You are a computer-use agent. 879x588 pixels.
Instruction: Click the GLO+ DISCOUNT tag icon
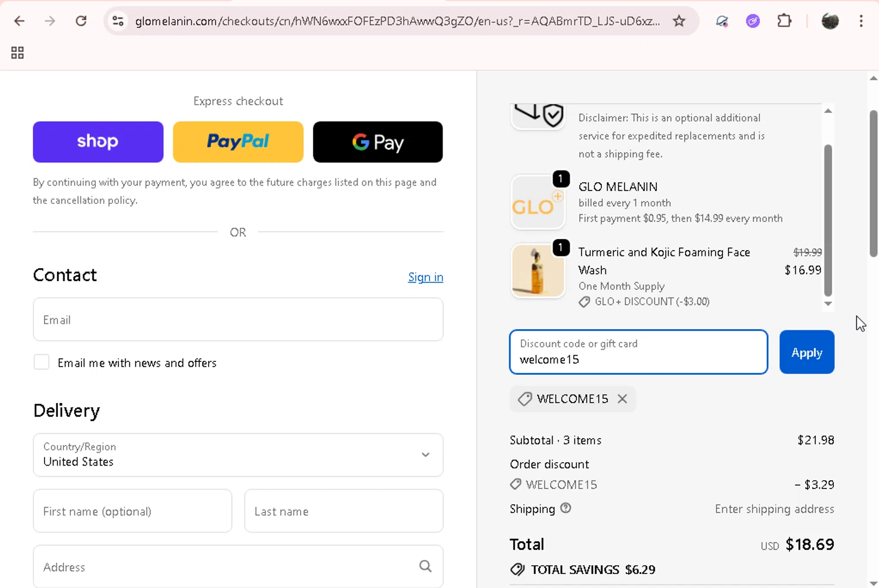[584, 302]
